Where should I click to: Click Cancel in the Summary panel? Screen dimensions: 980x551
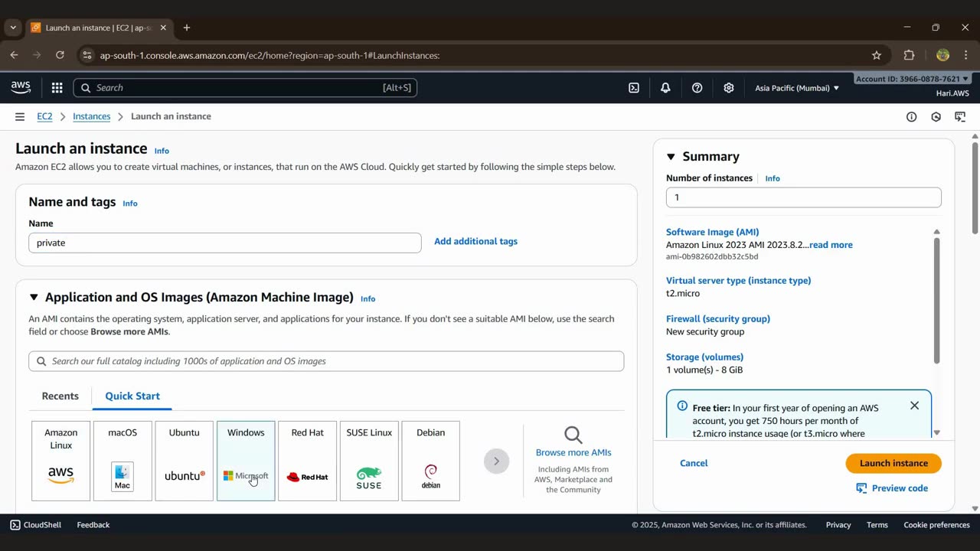(694, 463)
